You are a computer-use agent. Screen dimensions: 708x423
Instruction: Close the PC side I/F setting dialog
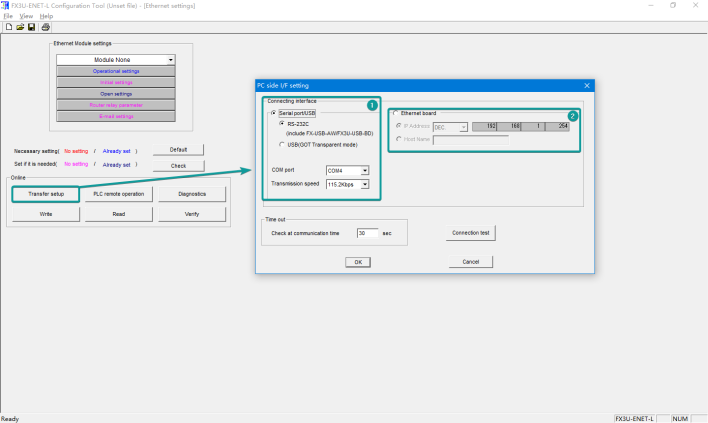pyautogui.click(x=586, y=86)
